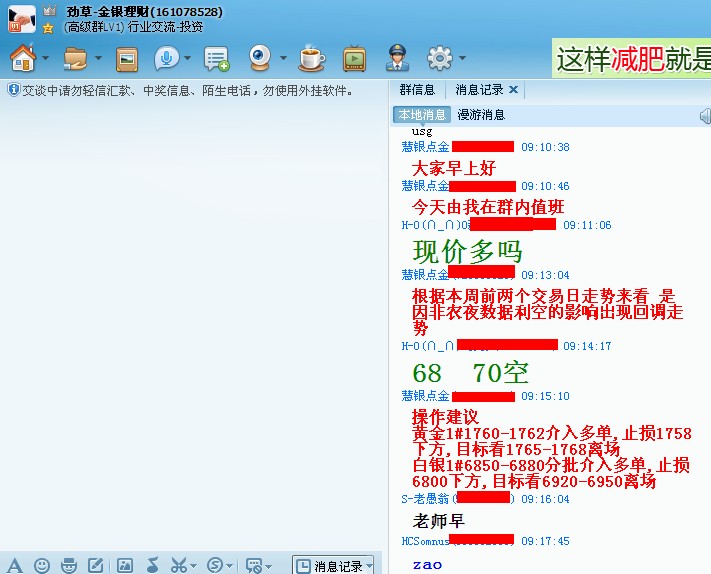The height and width of the screenshot is (574, 711).
Task: Open the emoji smiley picker
Action: [x=42, y=565]
